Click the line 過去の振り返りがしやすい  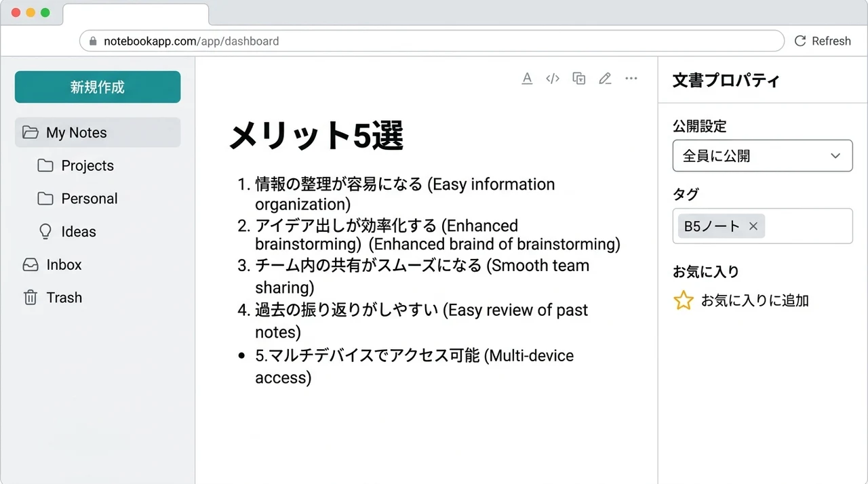[x=347, y=310]
